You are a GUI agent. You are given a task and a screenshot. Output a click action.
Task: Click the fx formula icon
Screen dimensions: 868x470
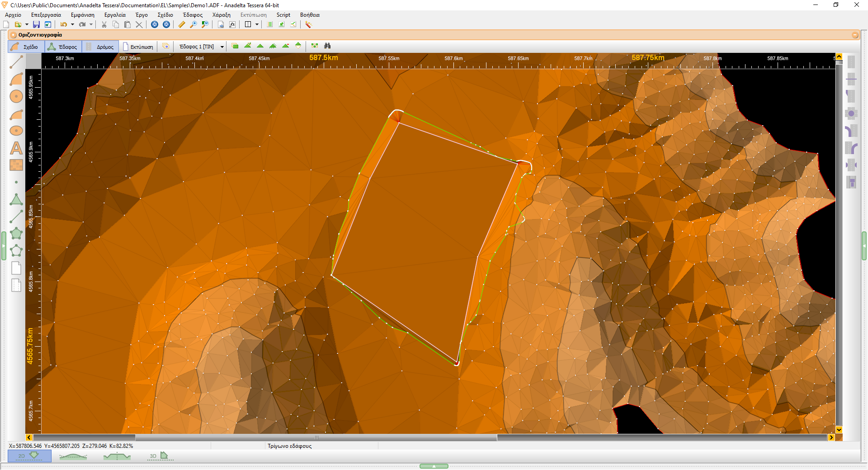click(232, 24)
